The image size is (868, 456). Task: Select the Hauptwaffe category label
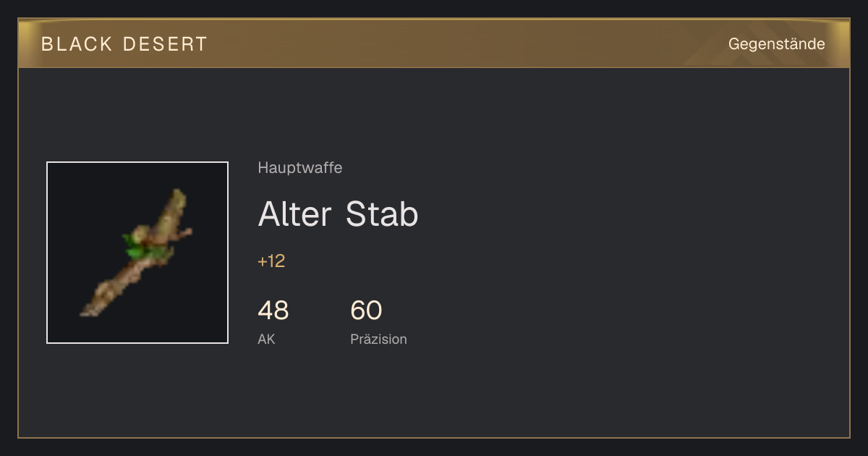pyautogui.click(x=300, y=168)
